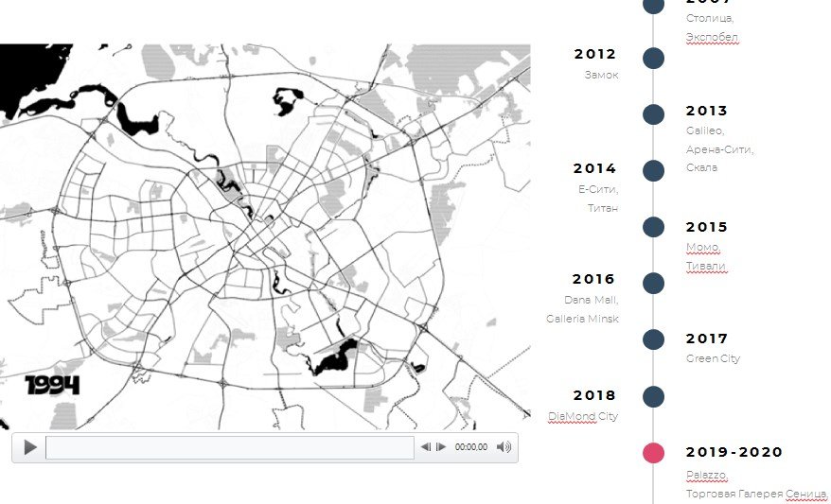Click the 2014 year heading
The width and height of the screenshot is (831, 504).
(594, 168)
